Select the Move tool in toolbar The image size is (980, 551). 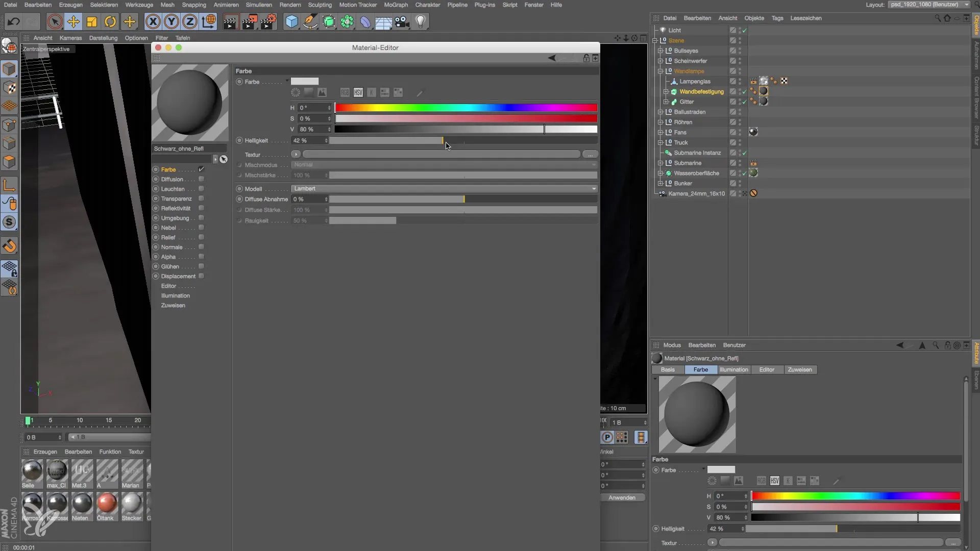pyautogui.click(x=73, y=21)
